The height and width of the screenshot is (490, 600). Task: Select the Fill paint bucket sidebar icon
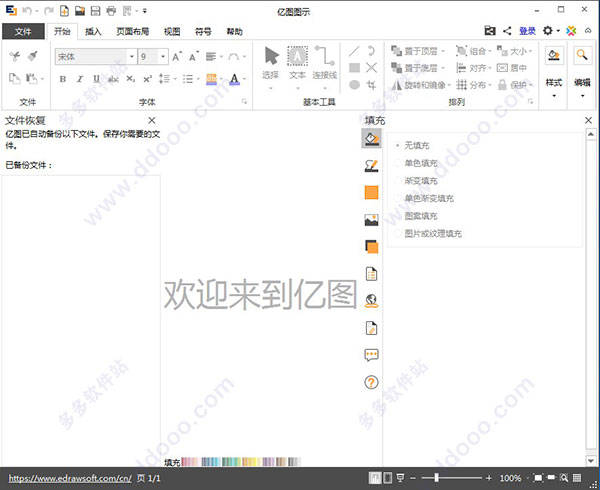(x=371, y=138)
